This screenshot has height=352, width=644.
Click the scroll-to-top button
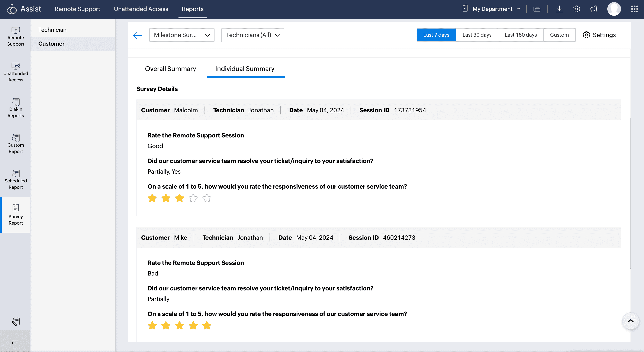click(x=630, y=321)
